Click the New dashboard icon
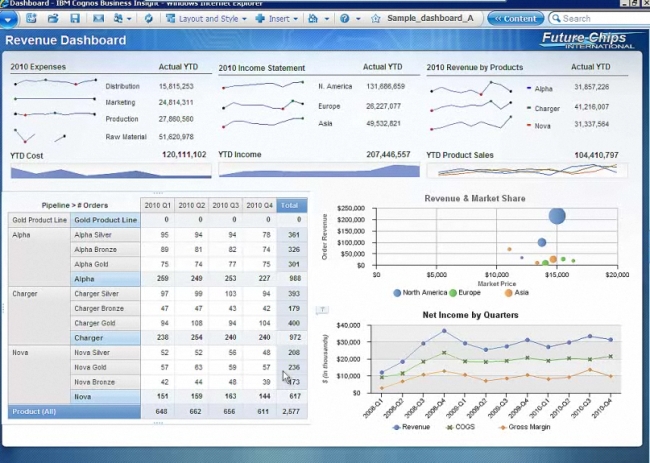The width and height of the screenshot is (650, 463). tap(31, 18)
